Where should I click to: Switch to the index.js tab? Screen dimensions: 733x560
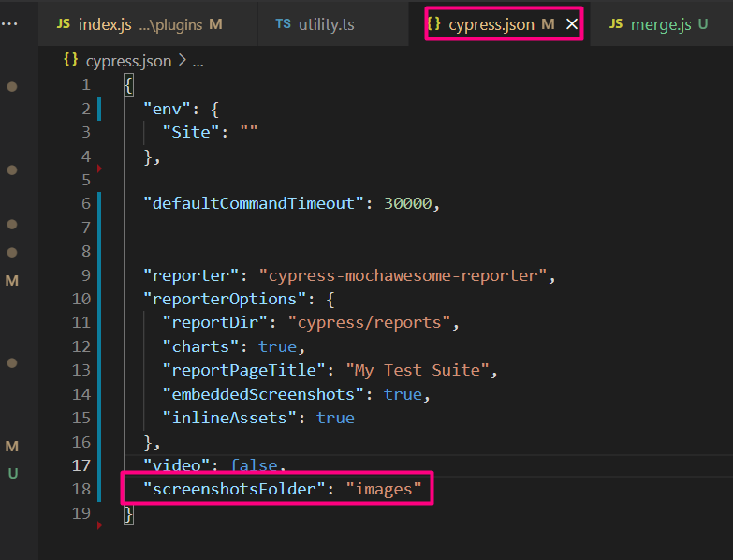(105, 23)
